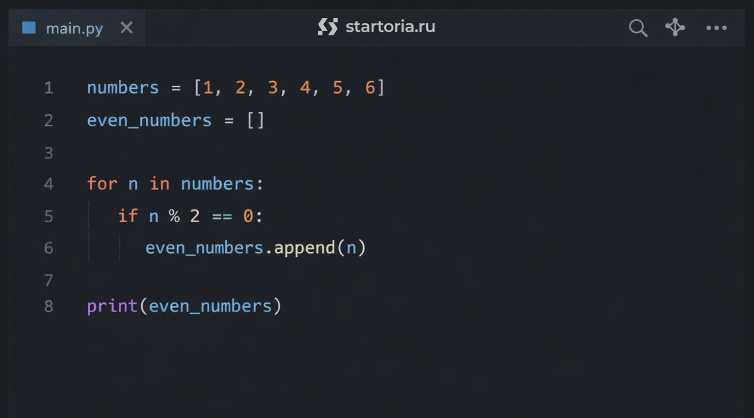Click the source control branch icon
Screen dimensions: 754x418
click(675, 27)
